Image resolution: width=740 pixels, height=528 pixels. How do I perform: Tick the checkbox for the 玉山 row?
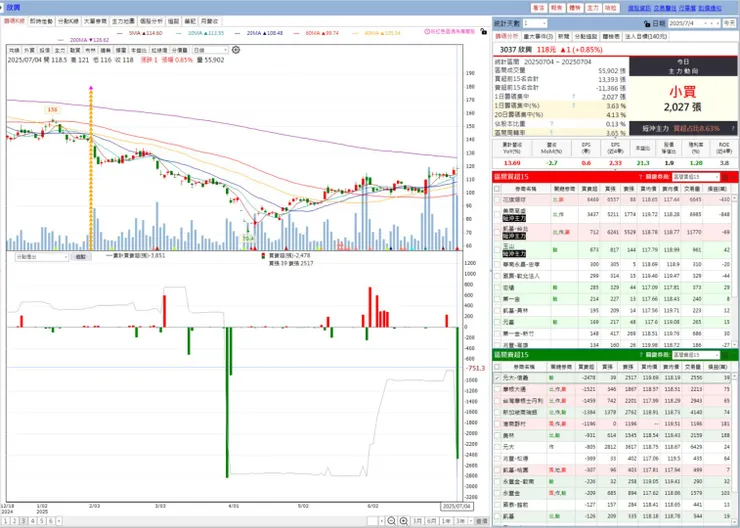click(x=497, y=250)
